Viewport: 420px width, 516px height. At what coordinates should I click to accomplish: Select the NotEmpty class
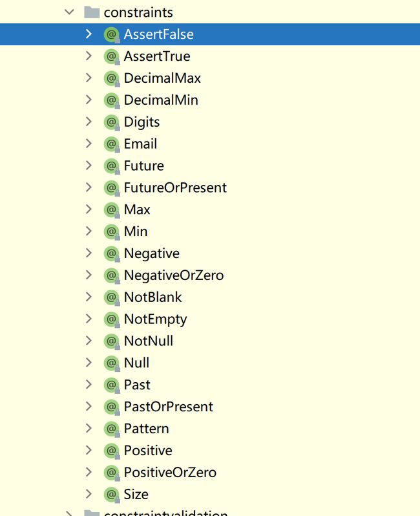[x=155, y=319]
